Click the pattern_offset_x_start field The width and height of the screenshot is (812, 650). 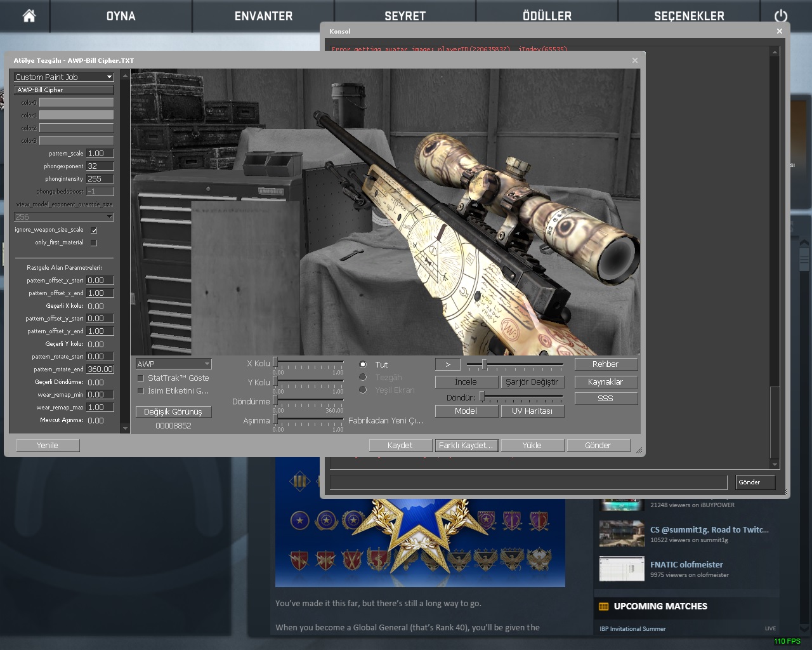pos(100,280)
